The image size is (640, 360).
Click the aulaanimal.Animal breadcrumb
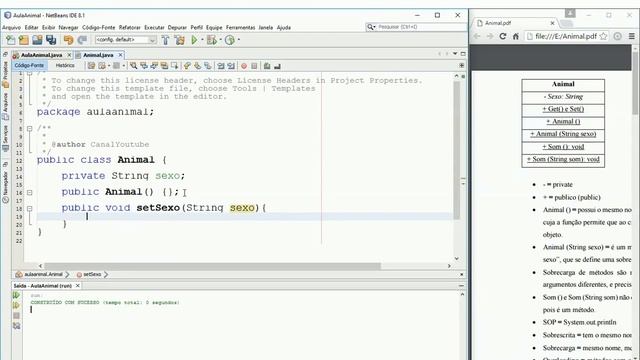point(40,275)
